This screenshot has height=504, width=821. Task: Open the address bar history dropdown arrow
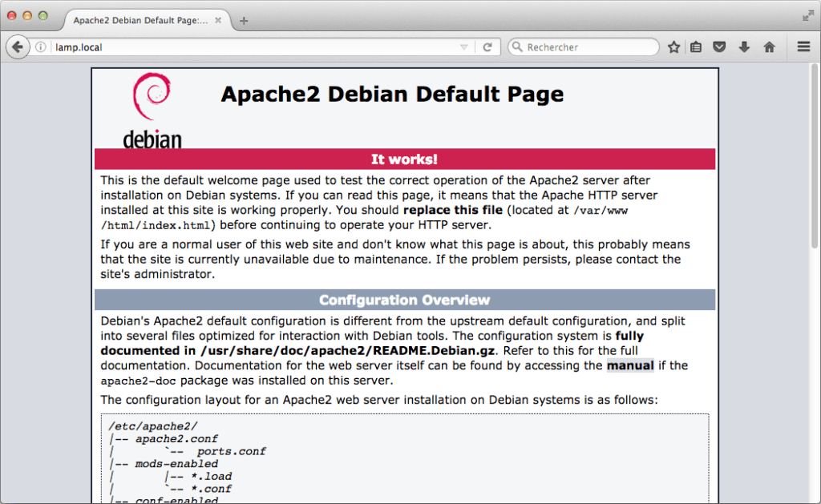pos(465,46)
